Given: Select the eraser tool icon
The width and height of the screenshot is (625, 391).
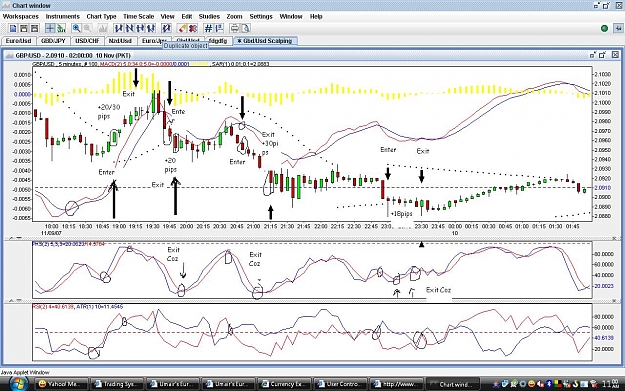Looking at the screenshot, I should click(x=182, y=28).
